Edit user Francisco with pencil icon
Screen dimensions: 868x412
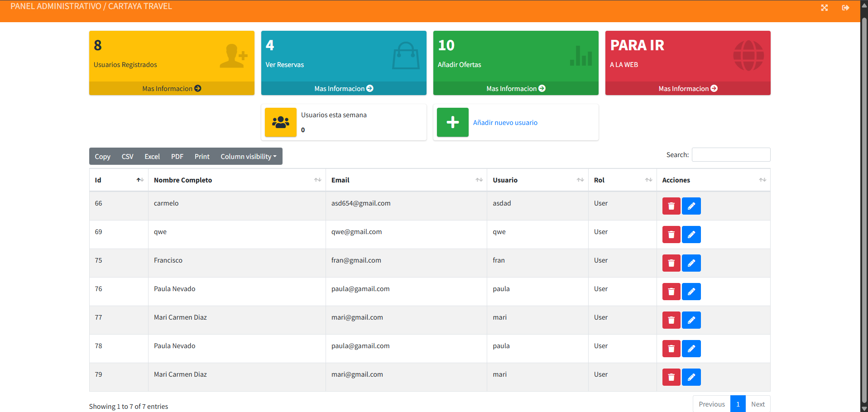click(x=691, y=263)
